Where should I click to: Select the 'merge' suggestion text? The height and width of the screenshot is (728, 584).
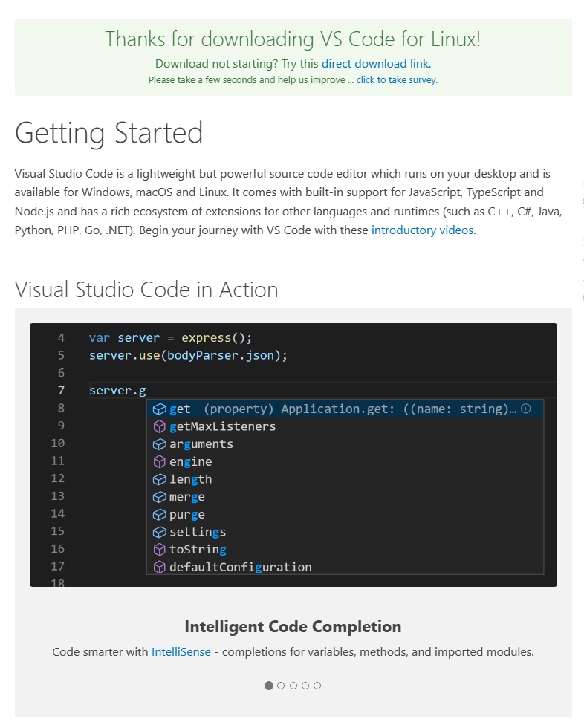tap(186, 497)
